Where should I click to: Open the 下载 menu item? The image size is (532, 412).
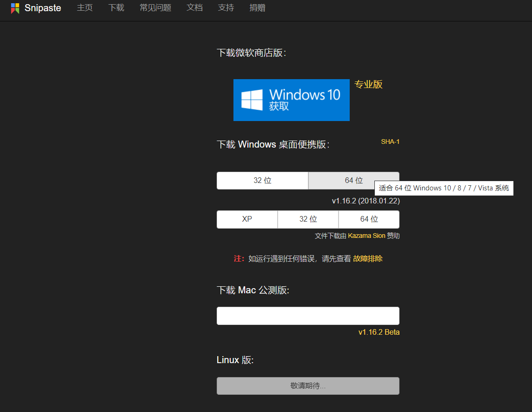pyautogui.click(x=116, y=8)
